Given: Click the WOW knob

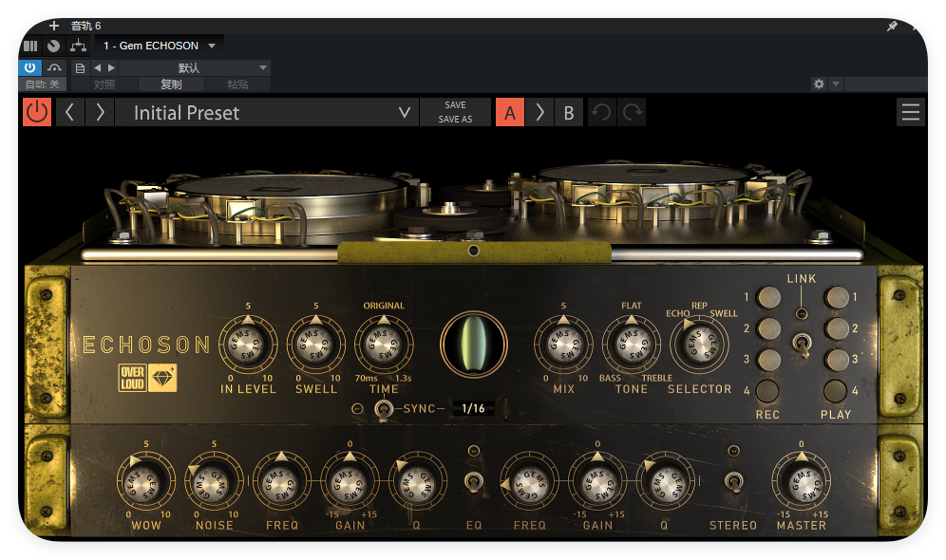Looking at the screenshot, I should coord(145,482).
